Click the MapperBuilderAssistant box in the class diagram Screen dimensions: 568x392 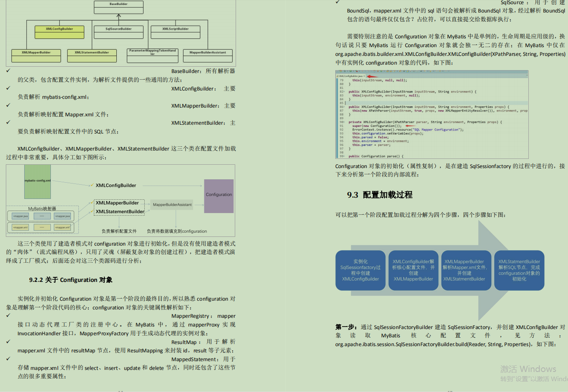tap(208, 56)
